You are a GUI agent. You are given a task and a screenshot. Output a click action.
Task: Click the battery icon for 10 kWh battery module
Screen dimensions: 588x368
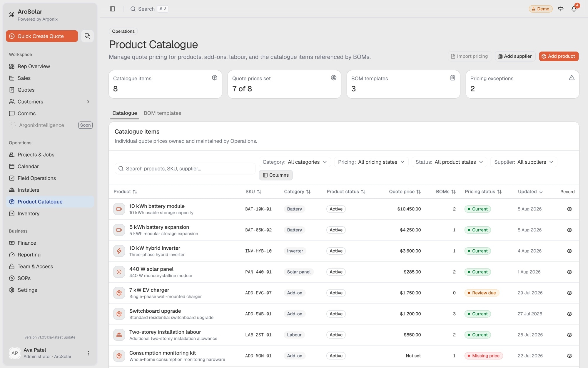click(x=119, y=209)
